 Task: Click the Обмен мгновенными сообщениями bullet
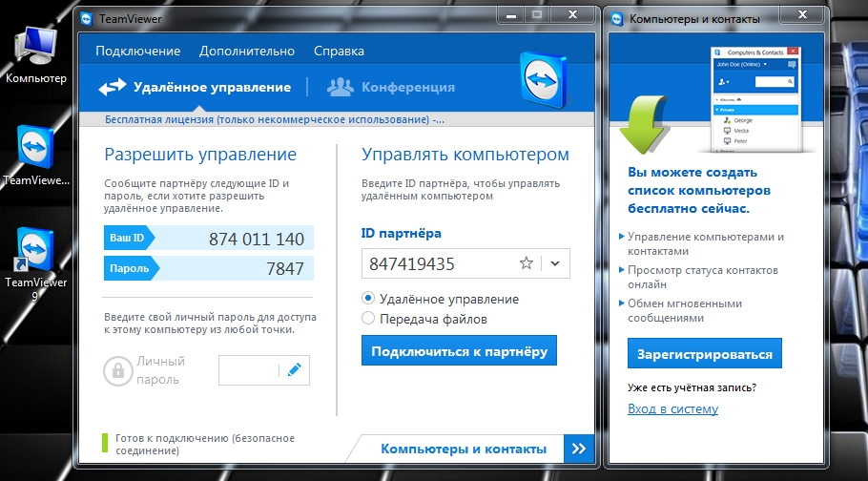click(x=685, y=310)
